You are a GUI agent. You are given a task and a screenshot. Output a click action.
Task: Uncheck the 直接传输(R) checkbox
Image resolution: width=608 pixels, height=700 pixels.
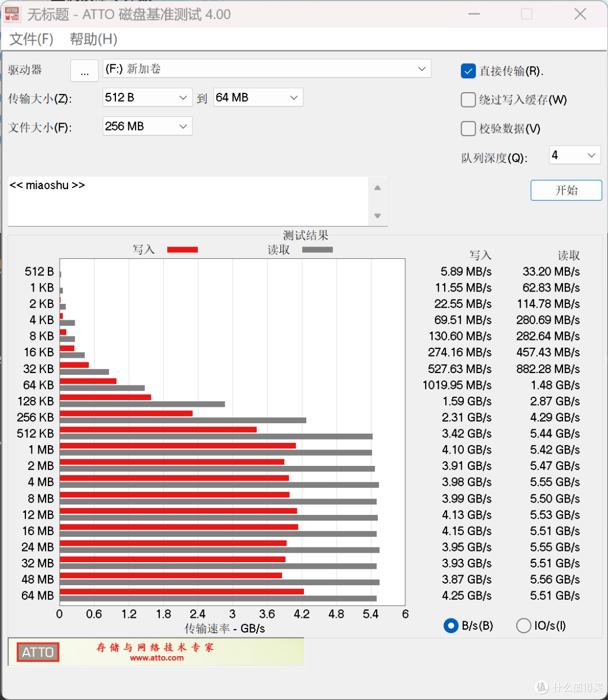coord(468,71)
